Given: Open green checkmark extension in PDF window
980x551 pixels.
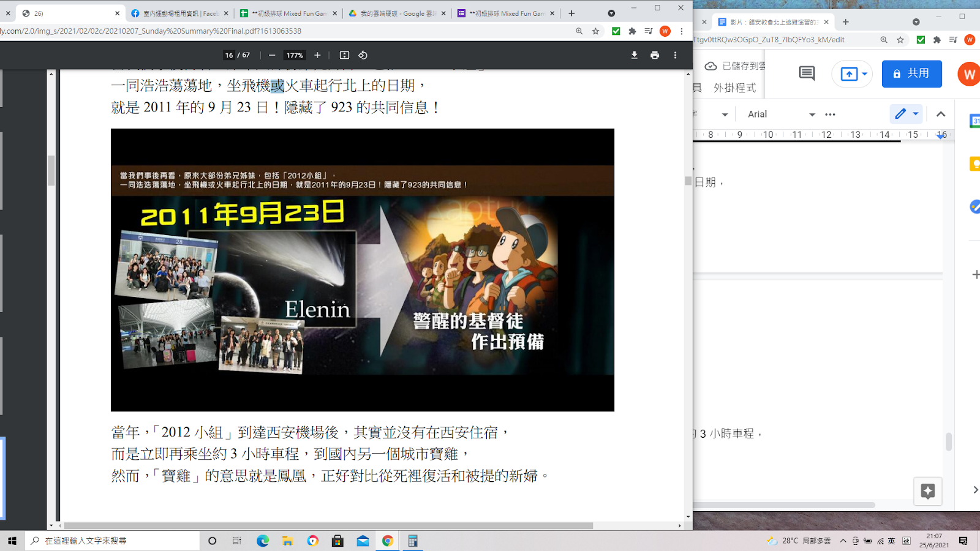Looking at the screenshot, I should 616,31.
